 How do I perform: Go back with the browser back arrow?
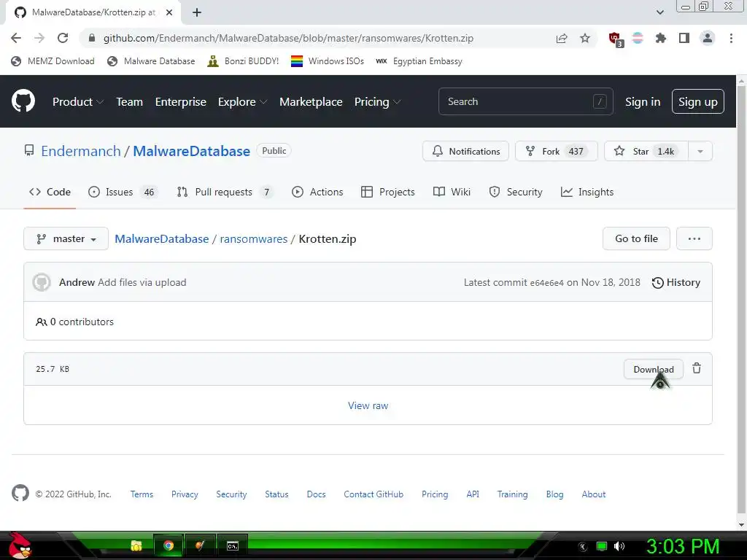[x=16, y=38]
